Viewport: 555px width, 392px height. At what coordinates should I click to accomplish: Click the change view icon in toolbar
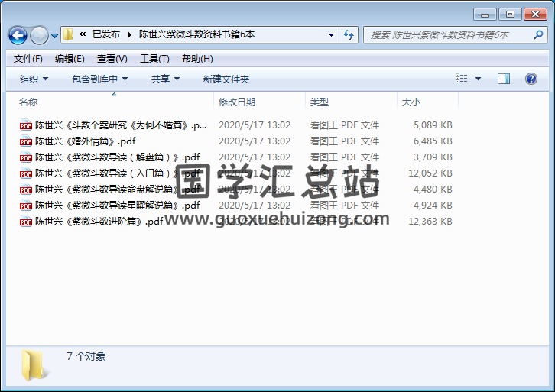pyautogui.click(x=462, y=79)
